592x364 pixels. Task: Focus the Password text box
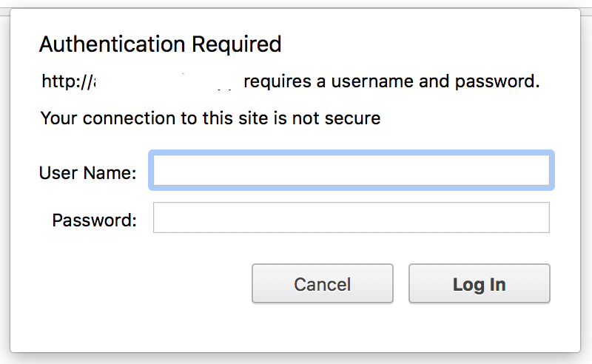(x=351, y=218)
